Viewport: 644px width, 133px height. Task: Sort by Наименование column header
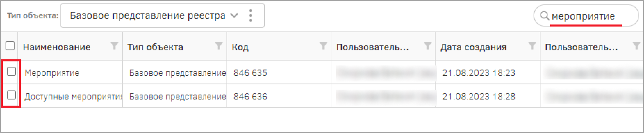tap(57, 47)
